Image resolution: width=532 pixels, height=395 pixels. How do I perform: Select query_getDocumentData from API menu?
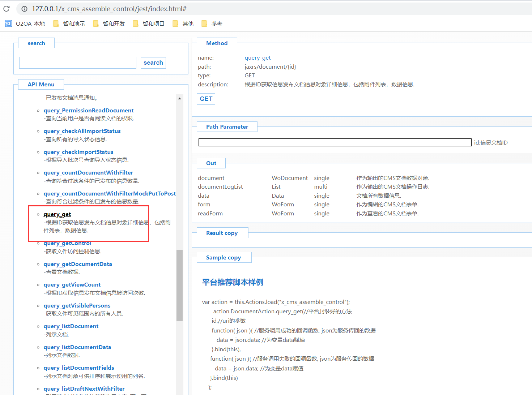click(78, 264)
